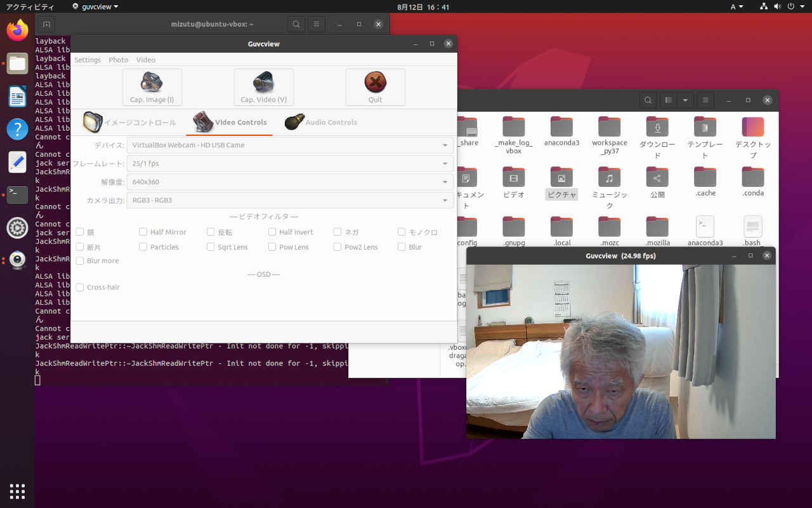Open the Settings menu
The width and height of the screenshot is (812, 508).
[x=88, y=60]
